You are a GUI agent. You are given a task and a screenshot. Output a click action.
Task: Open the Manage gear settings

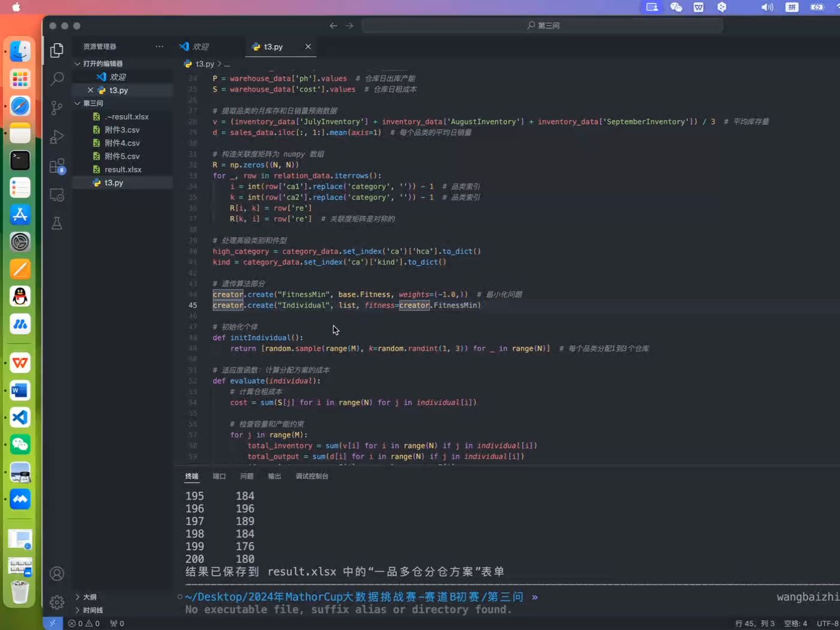click(x=57, y=602)
